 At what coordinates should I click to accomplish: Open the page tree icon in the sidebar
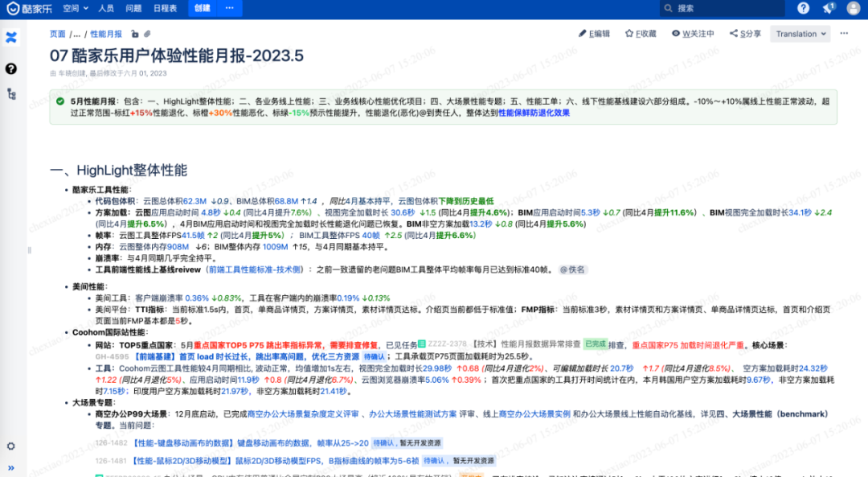tap(11, 94)
